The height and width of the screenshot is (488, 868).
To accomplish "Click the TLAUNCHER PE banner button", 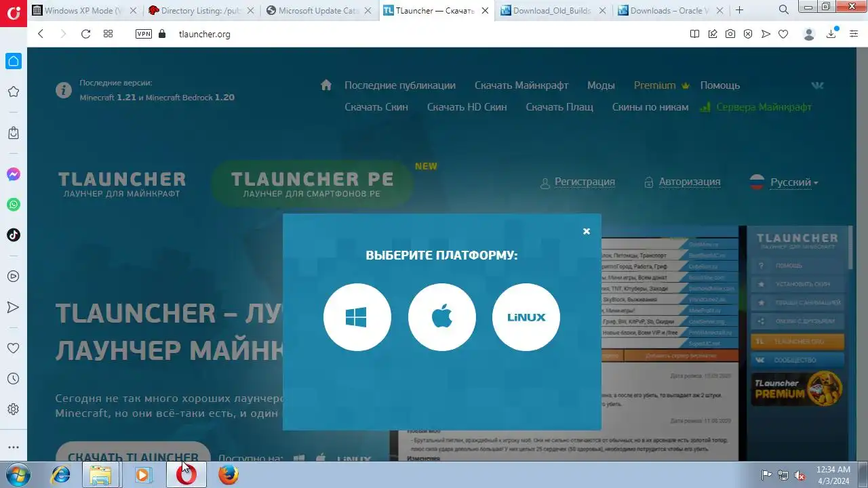I will pyautogui.click(x=313, y=184).
